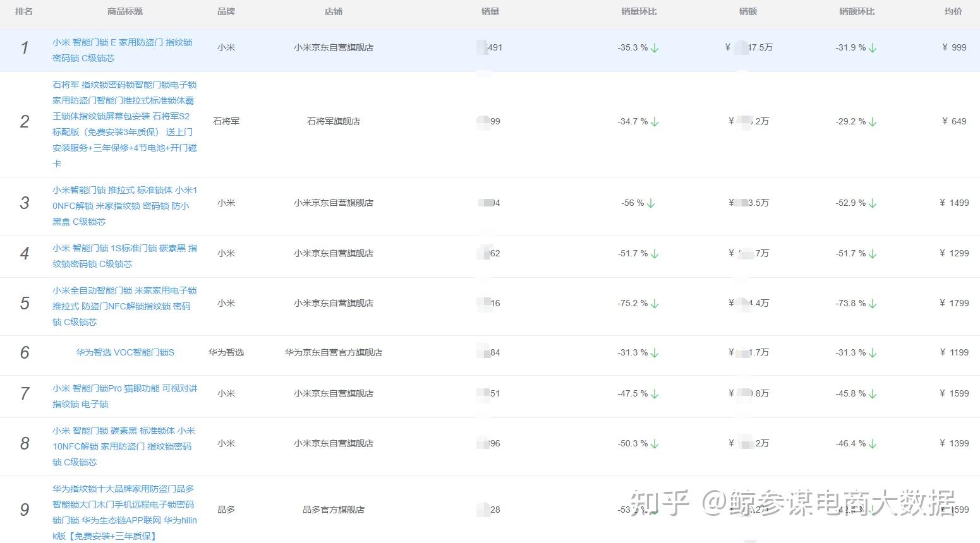Click average price '¥ 649'

[x=954, y=121]
